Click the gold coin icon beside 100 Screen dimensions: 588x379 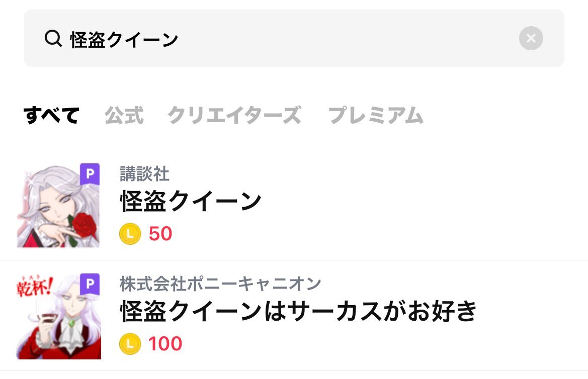(130, 344)
